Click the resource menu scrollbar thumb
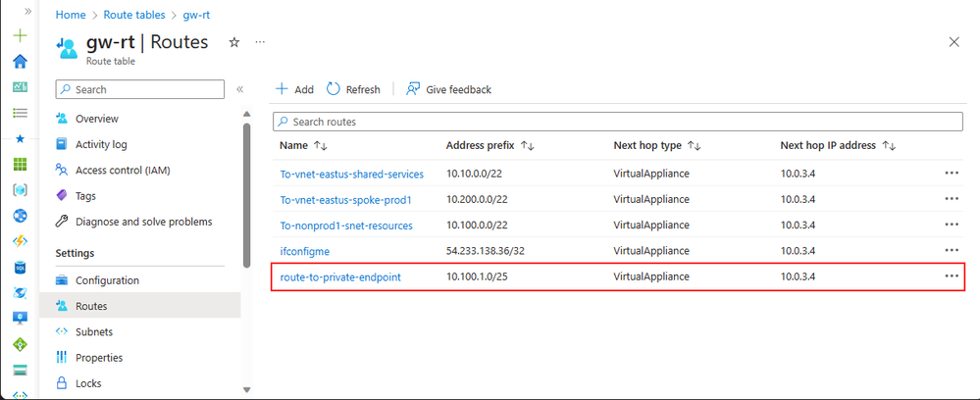The image size is (980, 400). (x=246, y=195)
